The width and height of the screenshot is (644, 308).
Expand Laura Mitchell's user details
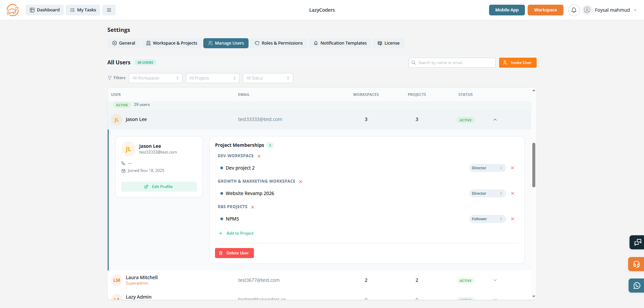(495, 280)
